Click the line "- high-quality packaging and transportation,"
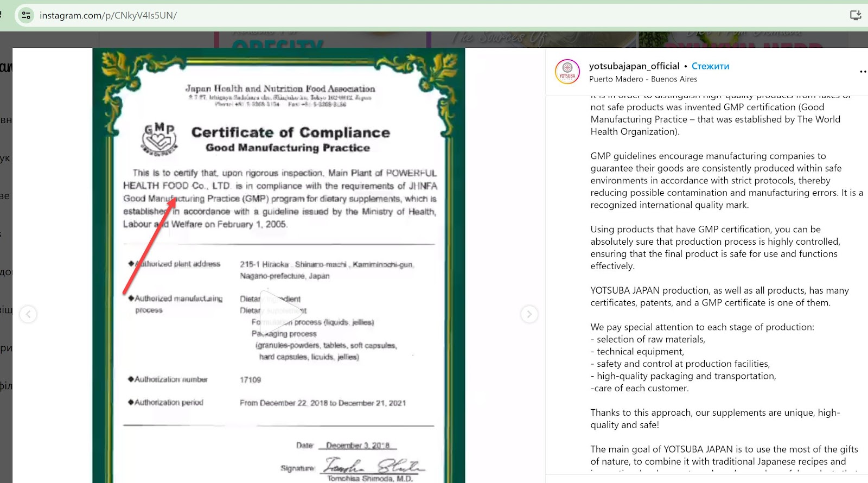868x483 pixels. [x=683, y=376]
